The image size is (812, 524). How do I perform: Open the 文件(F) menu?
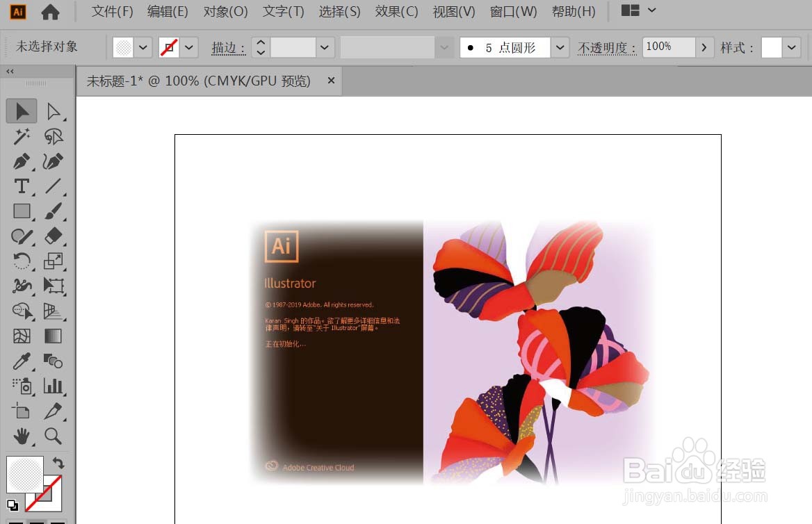(x=113, y=11)
